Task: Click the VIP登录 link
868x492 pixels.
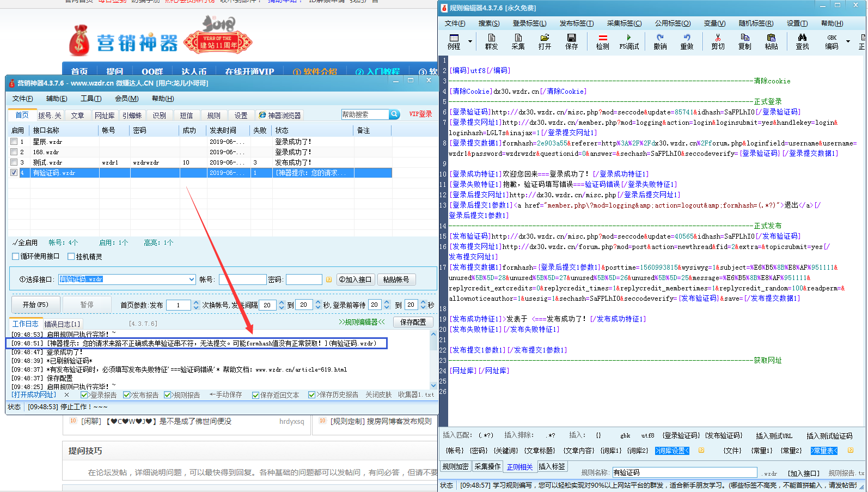Action: click(x=420, y=114)
